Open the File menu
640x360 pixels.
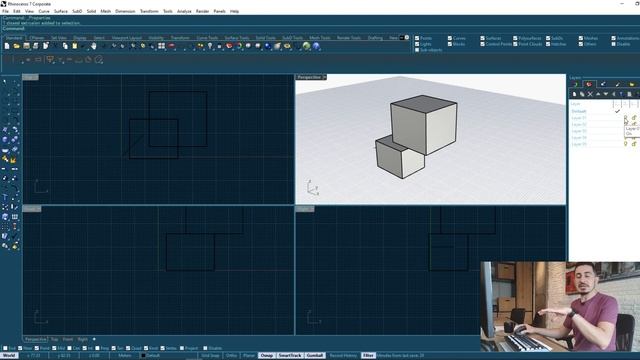5,11
